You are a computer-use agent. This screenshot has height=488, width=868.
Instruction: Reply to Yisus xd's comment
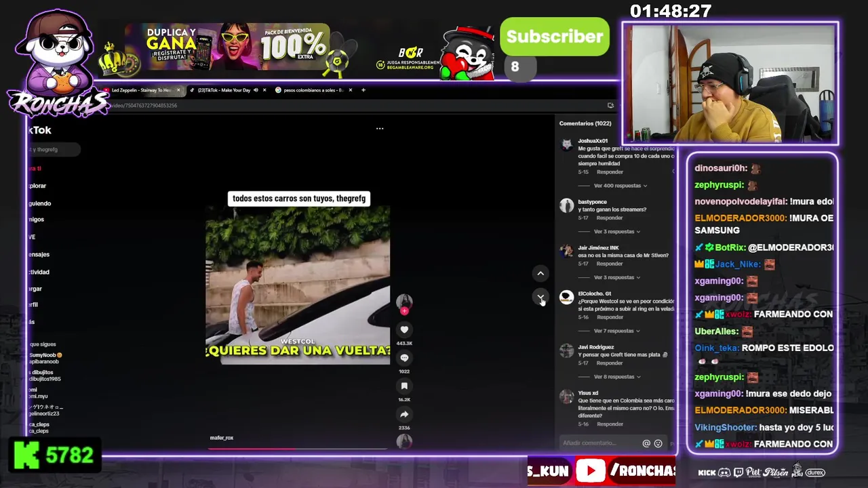click(x=610, y=424)
